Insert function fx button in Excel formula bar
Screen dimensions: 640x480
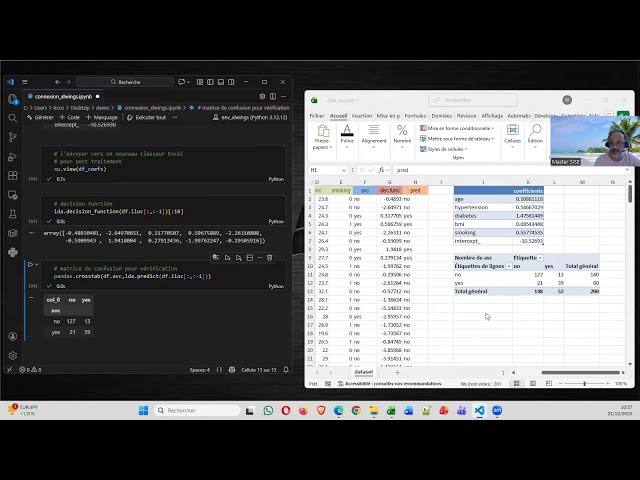[x=381, y=170]
